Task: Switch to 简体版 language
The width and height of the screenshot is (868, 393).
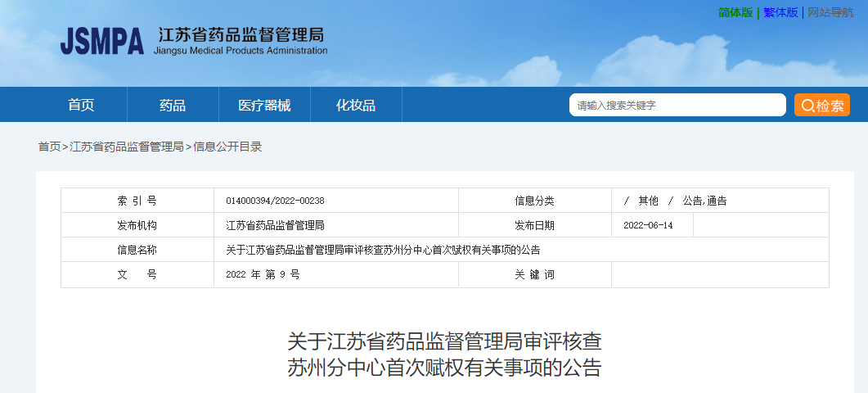Action: click(735, 12)
